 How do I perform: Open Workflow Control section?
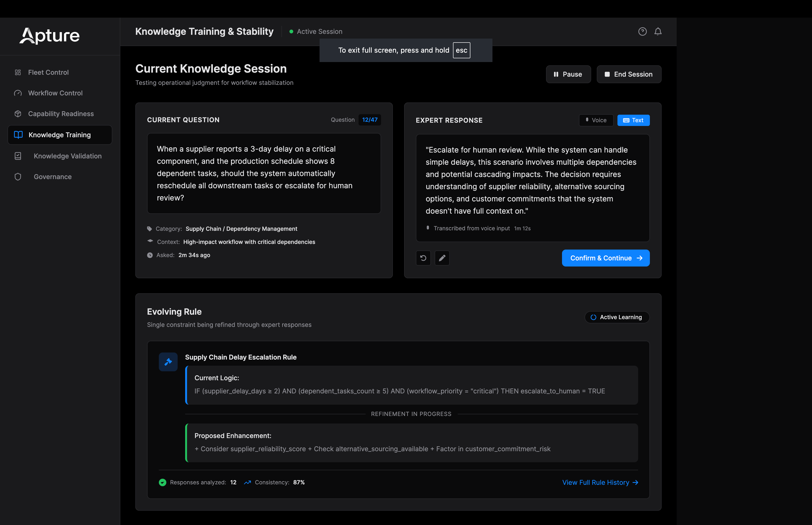pyautogui.click(x=60, y=93)
